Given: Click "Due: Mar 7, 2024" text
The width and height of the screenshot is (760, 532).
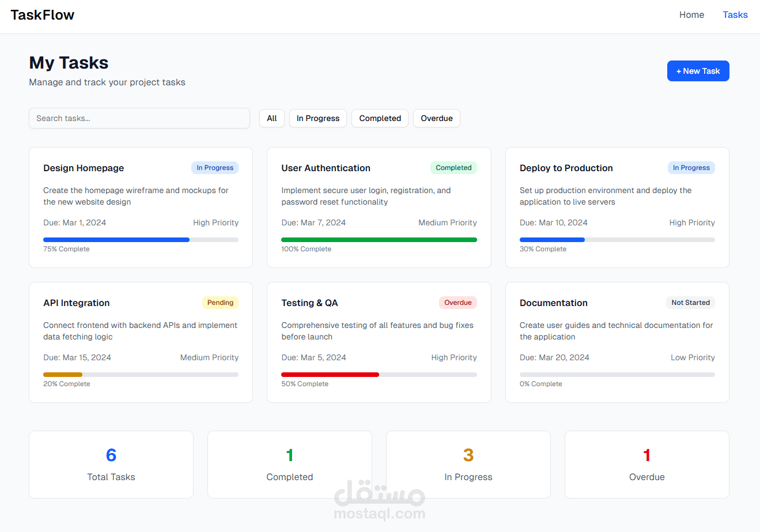Looking at the screenshot, I should (x=313, y=222).
